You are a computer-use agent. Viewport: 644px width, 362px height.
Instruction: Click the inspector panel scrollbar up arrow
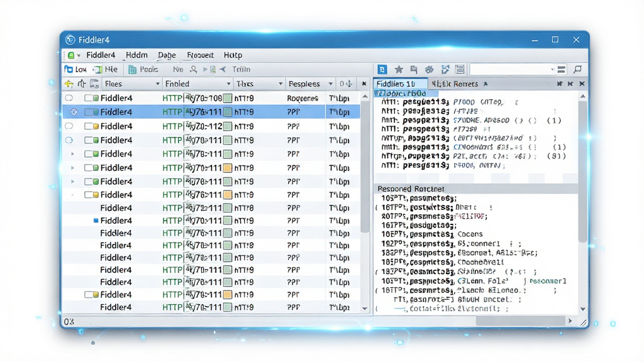coord(583,96)
